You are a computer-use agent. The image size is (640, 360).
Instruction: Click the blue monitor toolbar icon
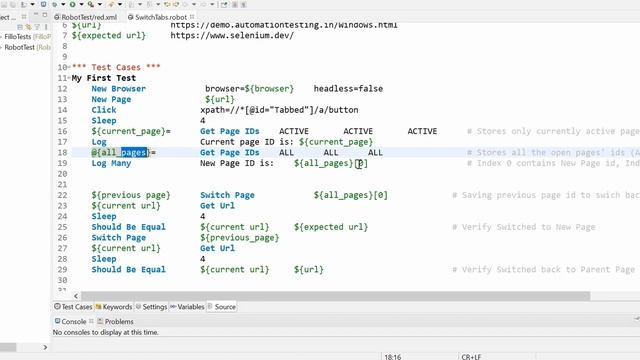(43, 4)
